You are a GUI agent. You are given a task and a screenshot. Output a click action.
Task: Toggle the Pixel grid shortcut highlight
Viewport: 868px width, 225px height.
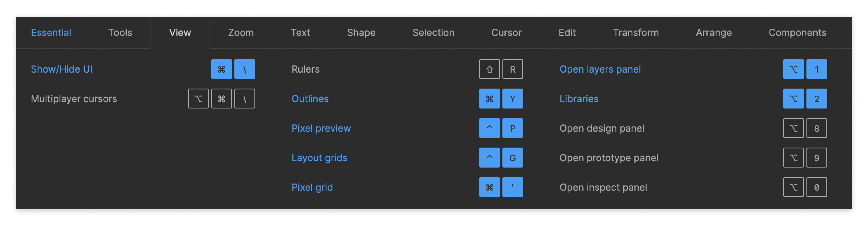click(x=312, y=187)
